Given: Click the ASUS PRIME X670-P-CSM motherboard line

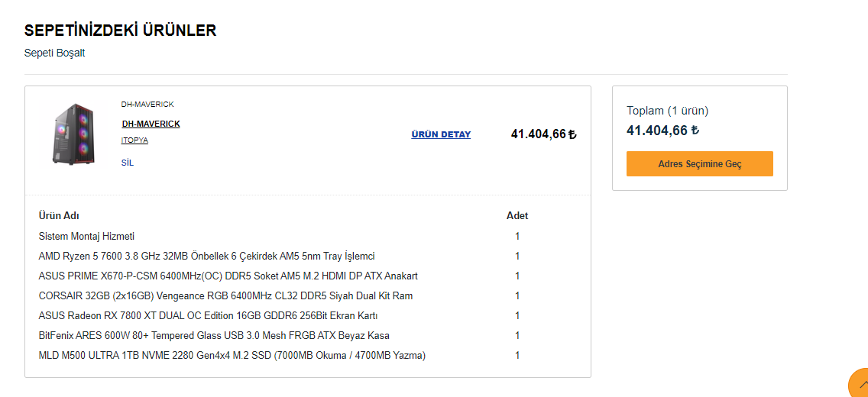Looking at the screenshot, I should coord(228,276).
